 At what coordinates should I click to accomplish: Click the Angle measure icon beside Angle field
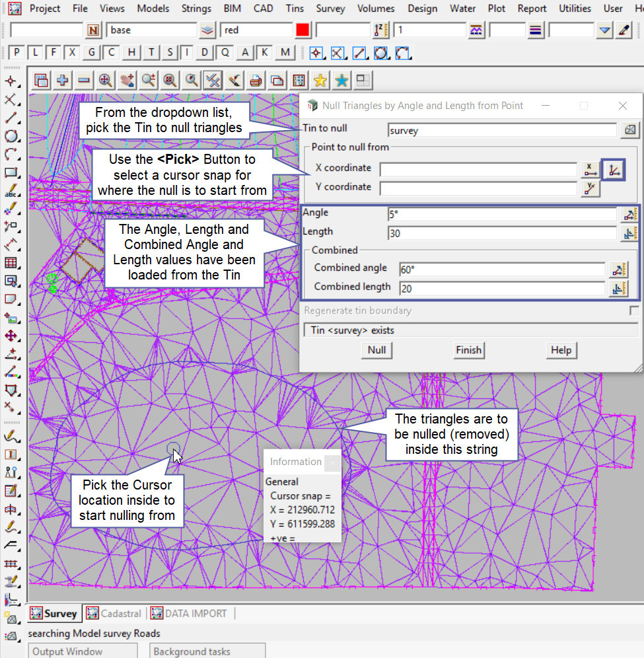click(x=629, y=214)
